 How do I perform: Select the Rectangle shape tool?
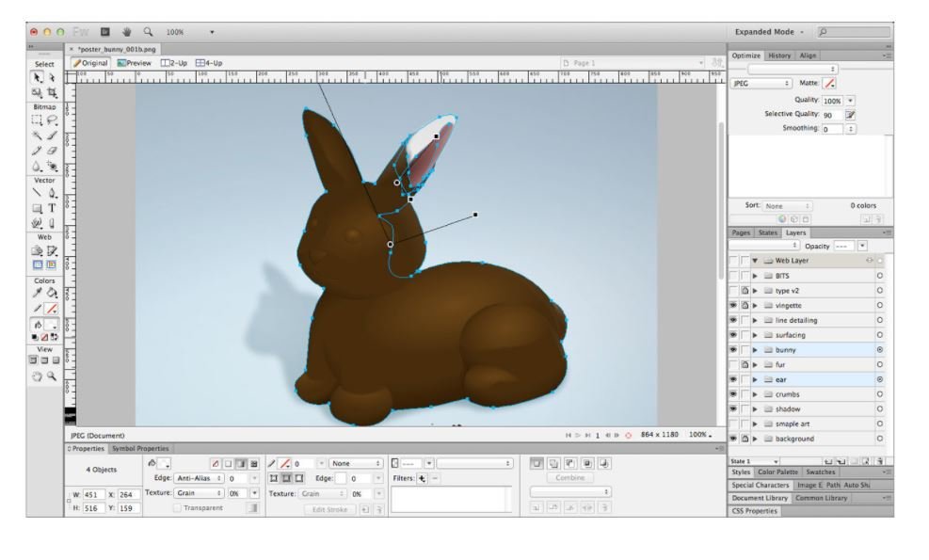pyautogui.click(x=38, y=209)
